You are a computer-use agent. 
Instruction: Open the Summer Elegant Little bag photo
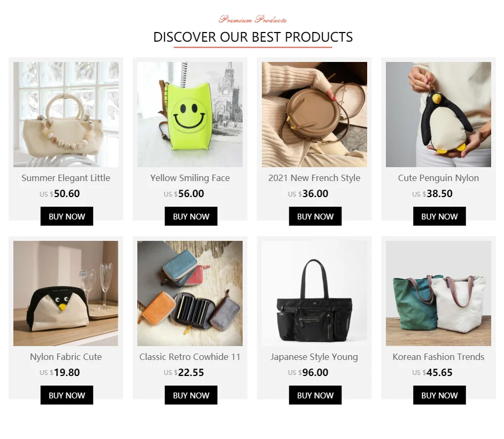point(66,114)
